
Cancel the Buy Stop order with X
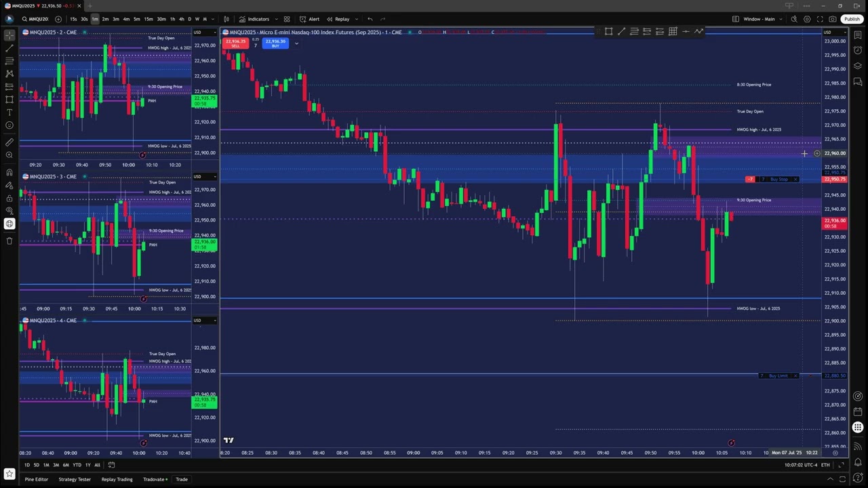[795, 179]
